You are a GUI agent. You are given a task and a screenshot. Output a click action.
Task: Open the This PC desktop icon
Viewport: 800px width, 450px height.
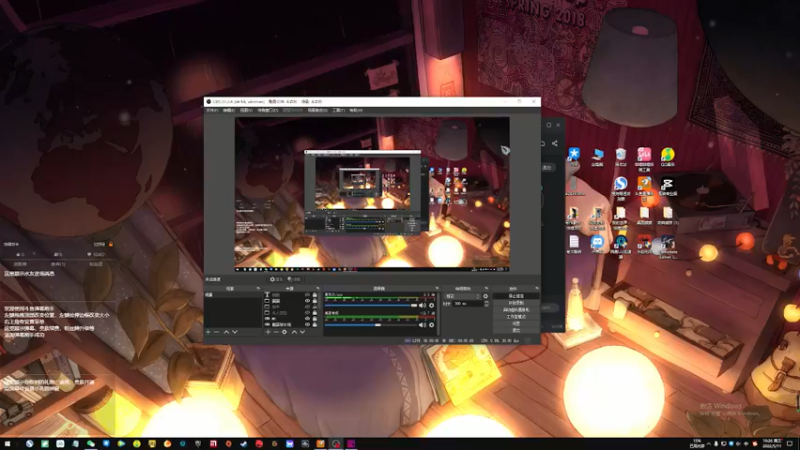597,157
